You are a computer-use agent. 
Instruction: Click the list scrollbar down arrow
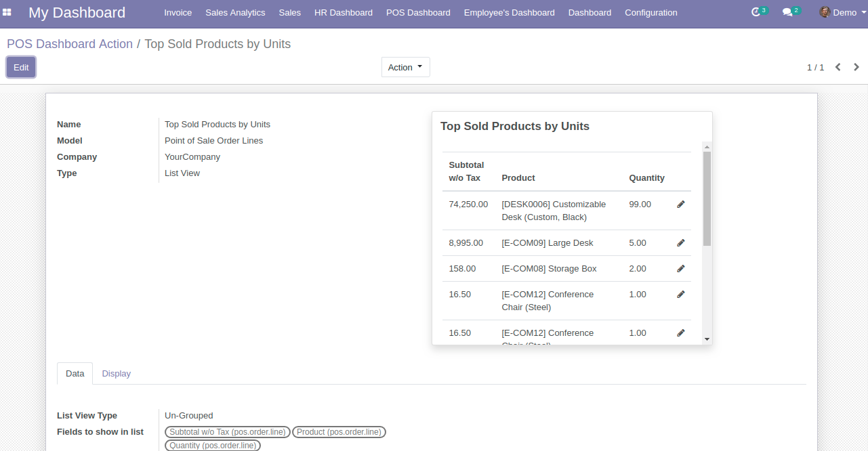(x=707, y=339)
